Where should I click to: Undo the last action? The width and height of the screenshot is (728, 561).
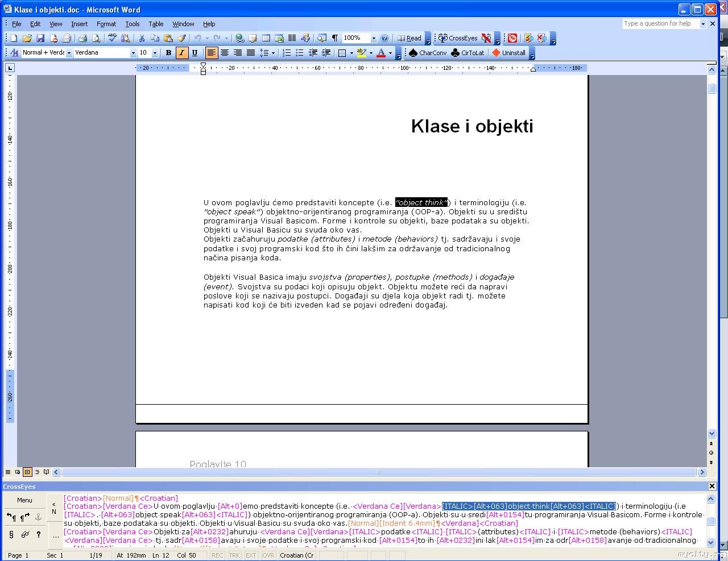(197, 38)
